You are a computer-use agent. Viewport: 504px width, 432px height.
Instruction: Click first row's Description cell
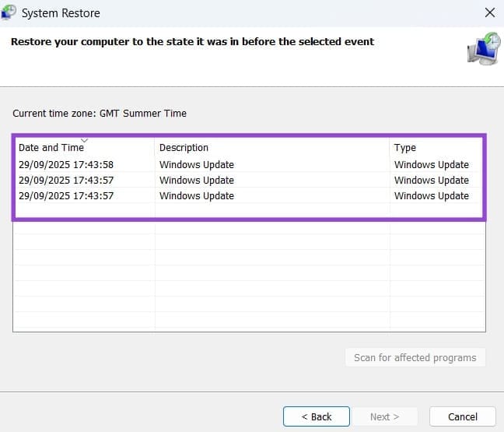click(x=197, y=165)
